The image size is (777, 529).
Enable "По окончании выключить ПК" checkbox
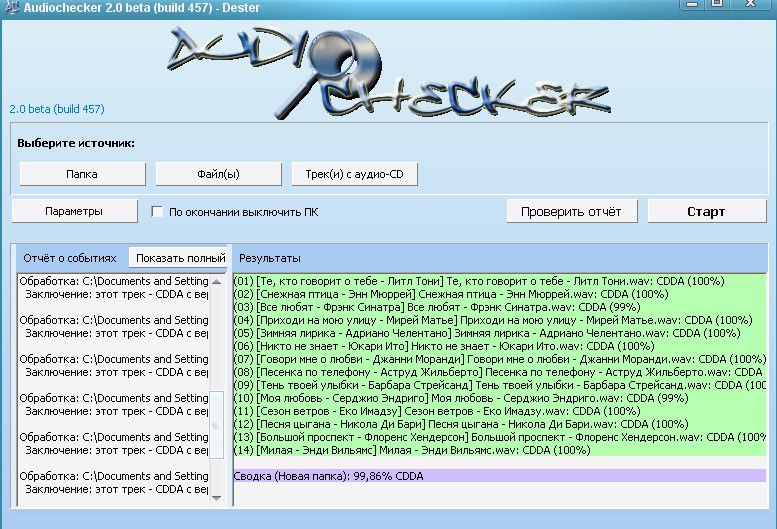pyautogui.click(x=157, y=212)
